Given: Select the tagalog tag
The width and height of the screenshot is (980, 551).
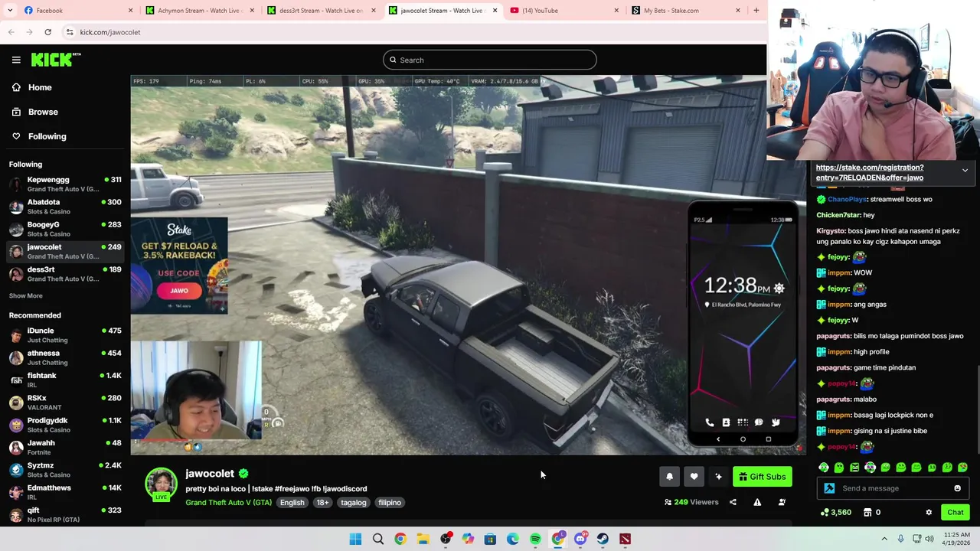Looking at the screenshot, I should [x=353, y=503].
